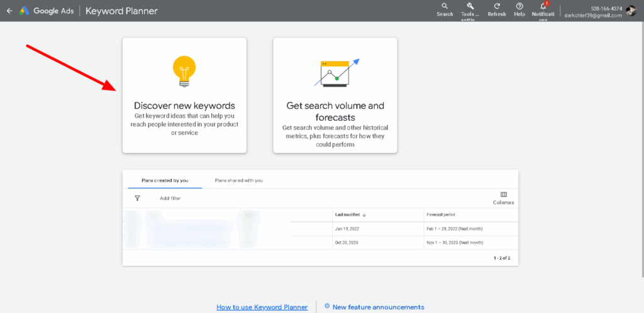Viewport: 644px width, 313px height.
Task: Click Last modified column header
Action: coord(347,214)
